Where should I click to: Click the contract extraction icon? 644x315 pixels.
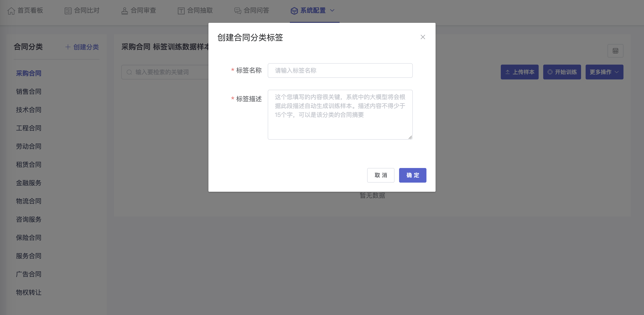[181, 11]
